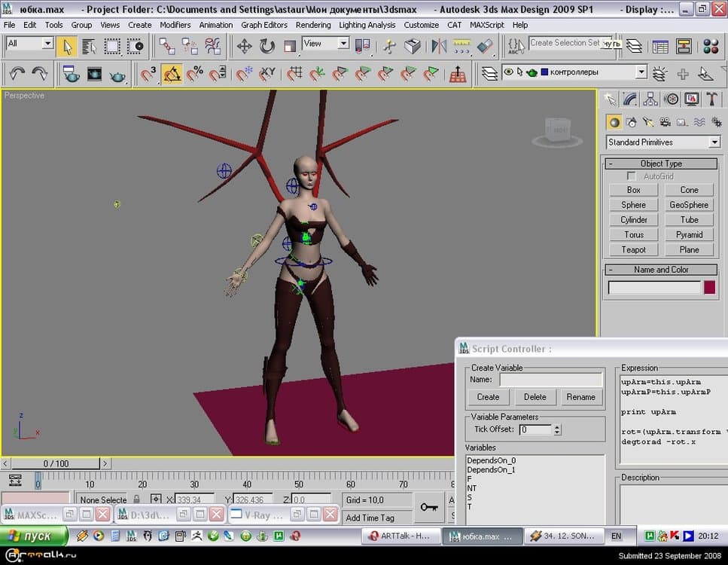Open the Curve Editor icon
The width and height of the screenshot is (728, 565).
coord(660,47)
